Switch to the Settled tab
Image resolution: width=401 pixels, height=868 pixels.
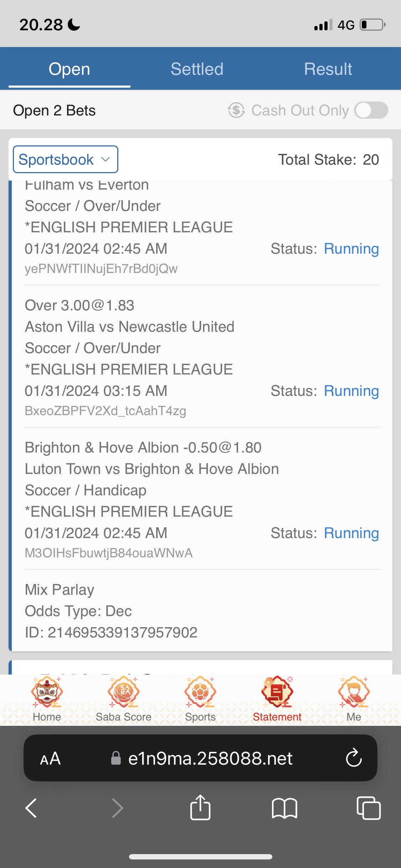(197, 69)
